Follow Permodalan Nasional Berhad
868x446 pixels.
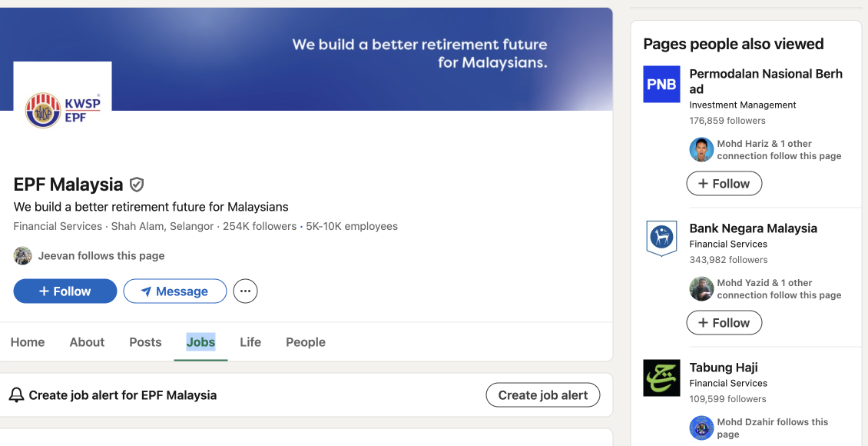[724, 184]
